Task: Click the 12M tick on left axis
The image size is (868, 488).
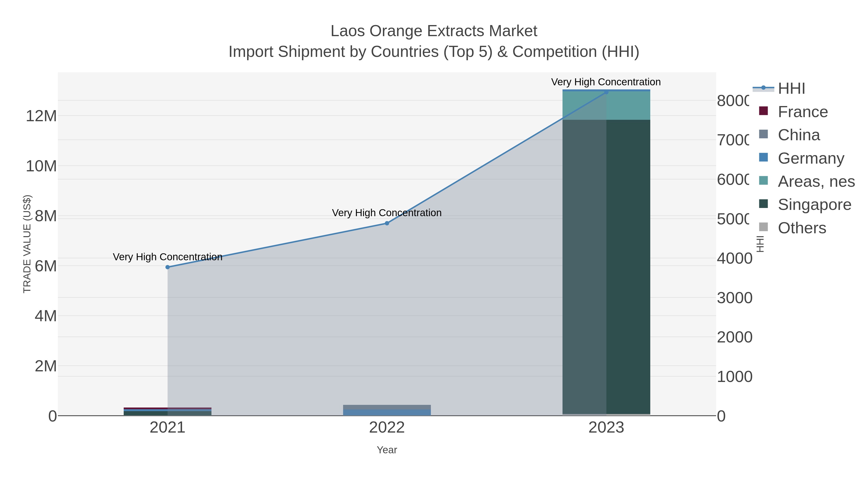Action: [x=41, y=116]
